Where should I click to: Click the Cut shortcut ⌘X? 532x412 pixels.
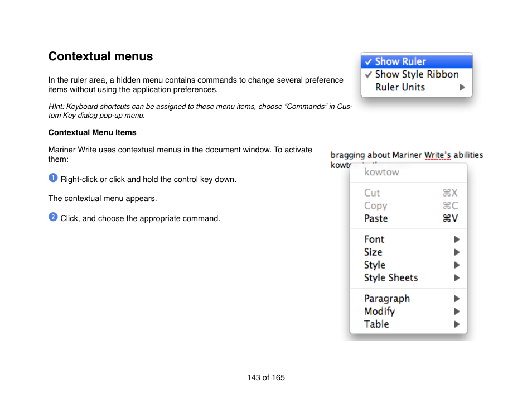[450, 193]
